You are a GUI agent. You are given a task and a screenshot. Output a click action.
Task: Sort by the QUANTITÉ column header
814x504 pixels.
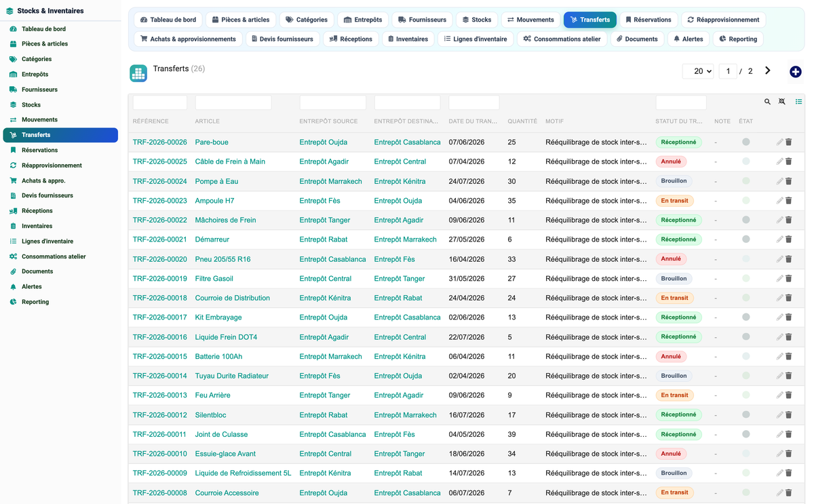(x=522, y=121)
